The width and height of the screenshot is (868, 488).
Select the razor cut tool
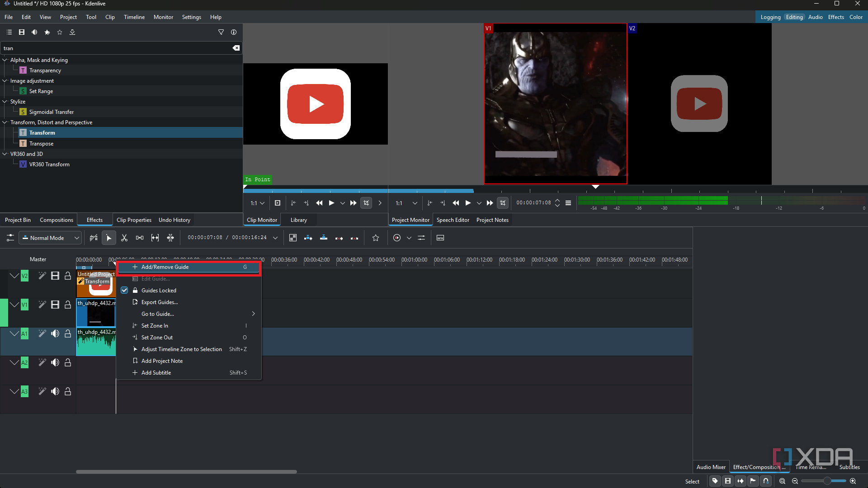tap(124, 238)
